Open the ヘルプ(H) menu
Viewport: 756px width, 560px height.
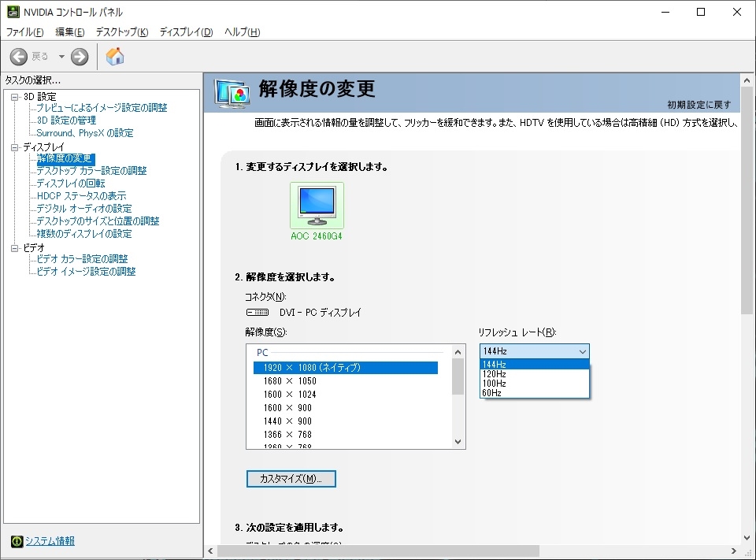pos(242,32)
